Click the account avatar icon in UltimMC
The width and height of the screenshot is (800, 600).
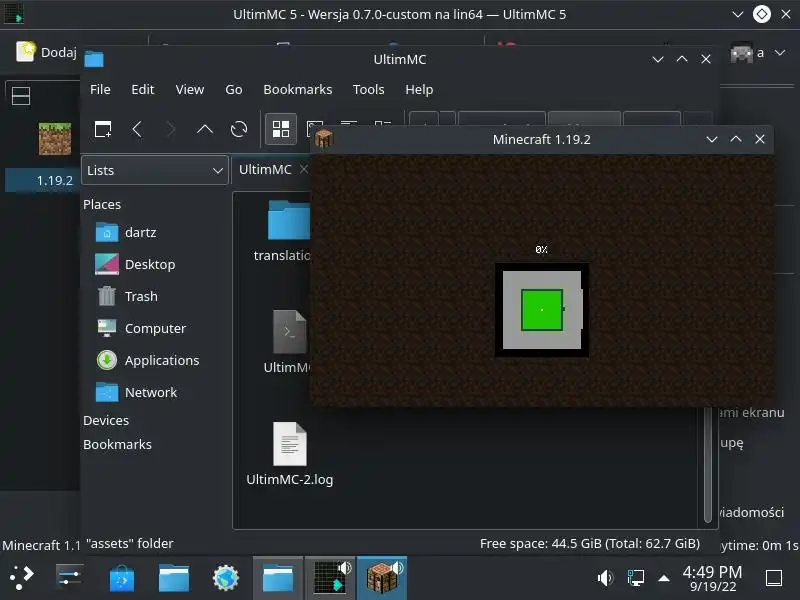coord(741,53)
